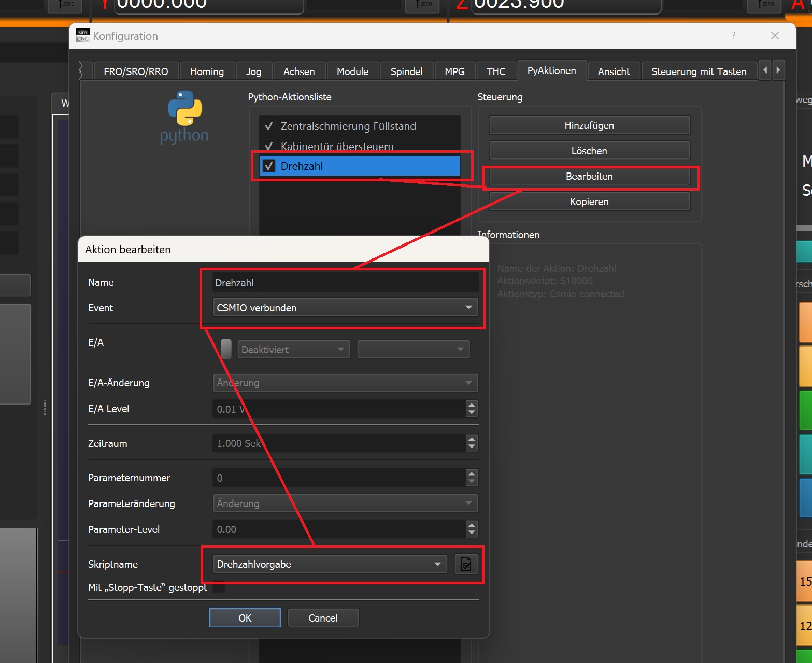Increase the E/A Level value
Viewport: 812px width, 663px height.
472,405
